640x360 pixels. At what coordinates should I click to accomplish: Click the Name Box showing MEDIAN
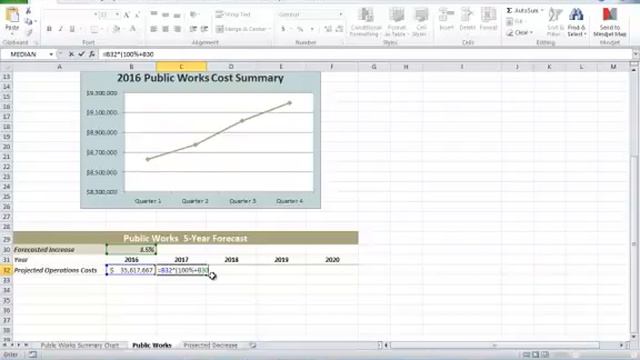pyautogui.click(x=24, y=54)
